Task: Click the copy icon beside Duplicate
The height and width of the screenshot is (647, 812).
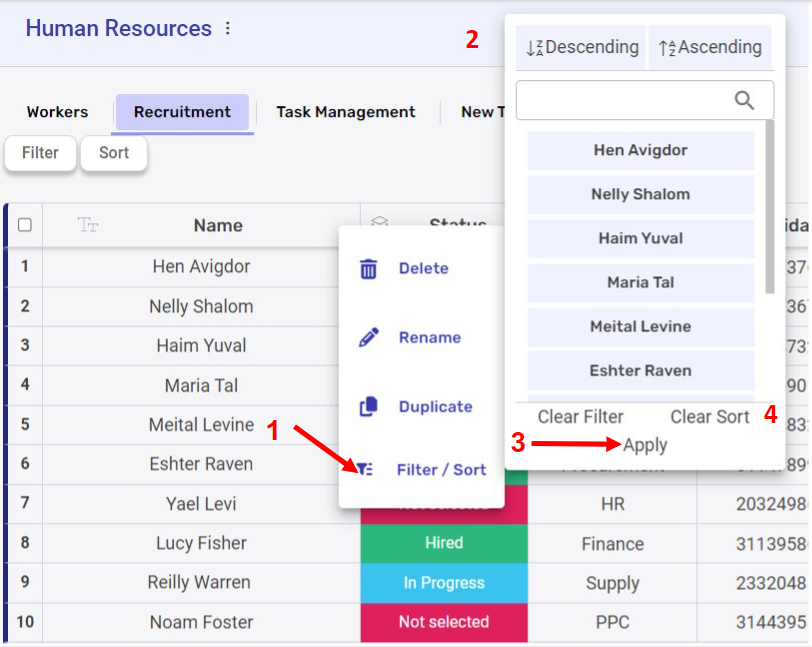Action: (369, 406)
